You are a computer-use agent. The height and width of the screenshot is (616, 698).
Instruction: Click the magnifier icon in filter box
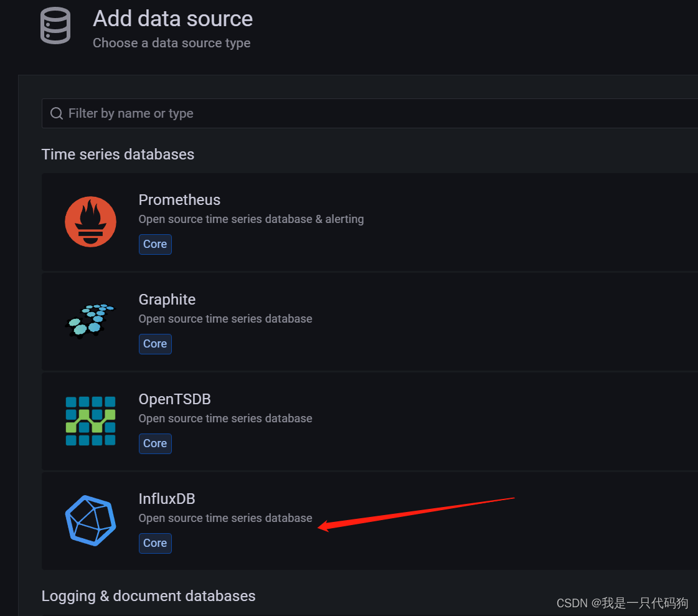click(x=57, y=113)
